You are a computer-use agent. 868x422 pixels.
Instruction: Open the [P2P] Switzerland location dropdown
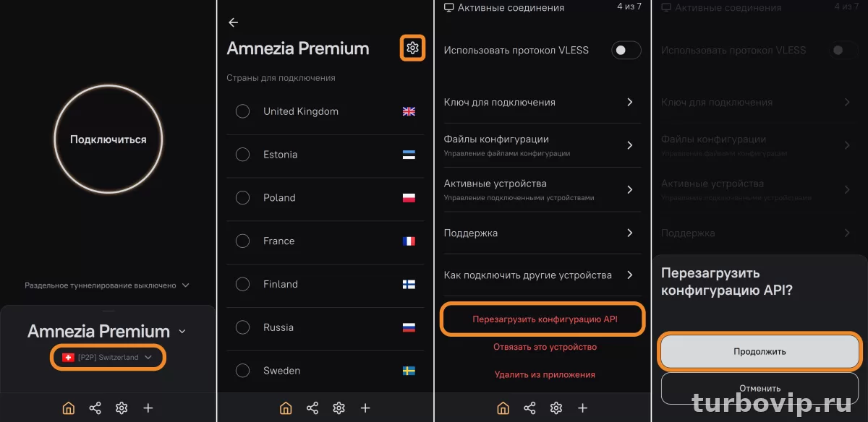point(108,356)
